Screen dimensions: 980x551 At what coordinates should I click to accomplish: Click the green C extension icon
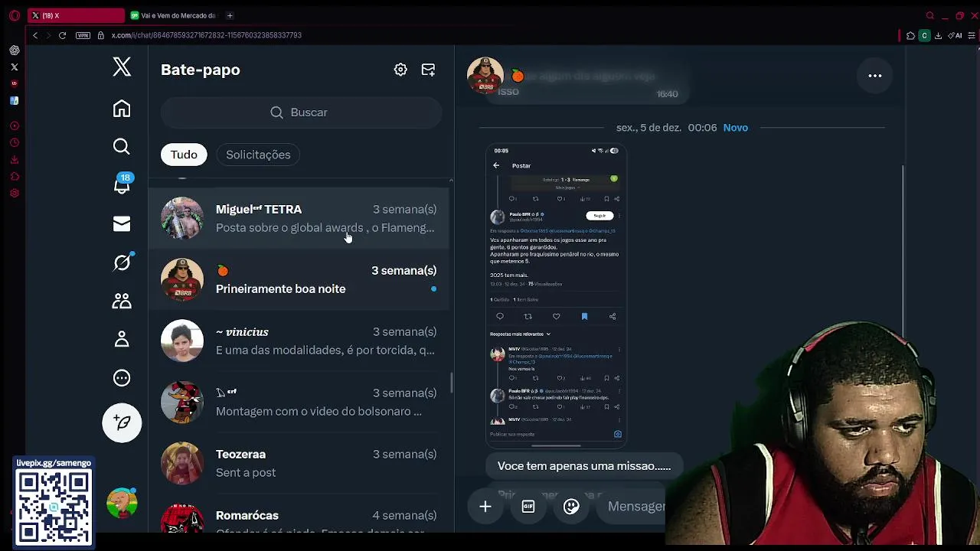point(924,35)
